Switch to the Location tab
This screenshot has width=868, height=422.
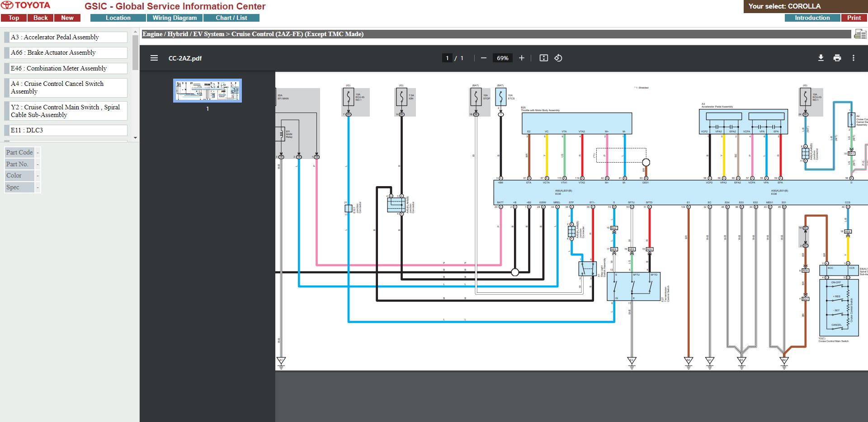point(118,18)
